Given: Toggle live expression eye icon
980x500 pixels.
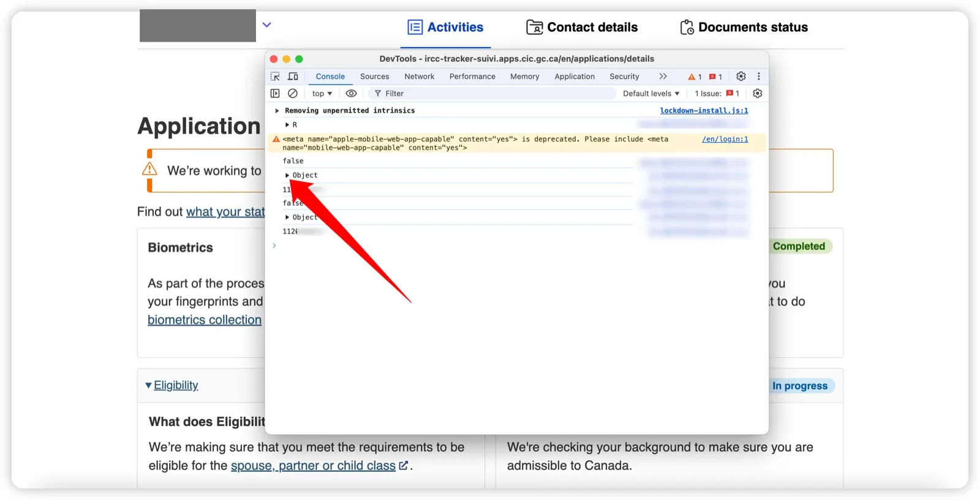Looking at the screenshot, I should (x=351, y=94).
